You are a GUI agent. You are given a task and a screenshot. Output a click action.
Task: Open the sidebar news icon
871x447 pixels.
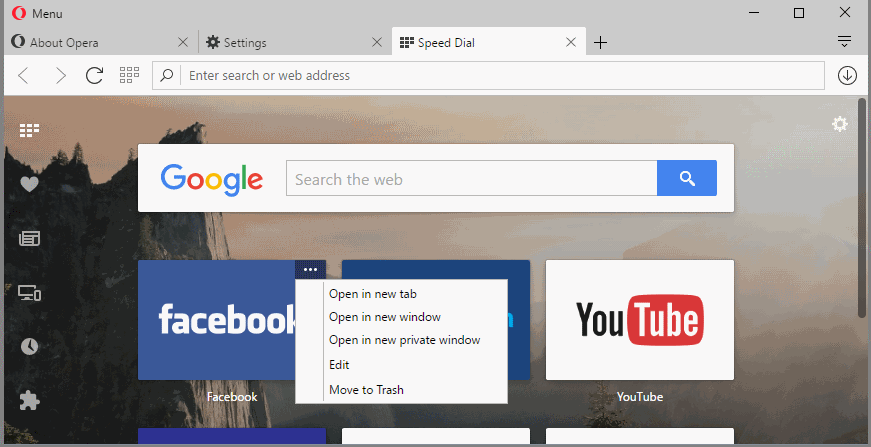pos(29,239)
